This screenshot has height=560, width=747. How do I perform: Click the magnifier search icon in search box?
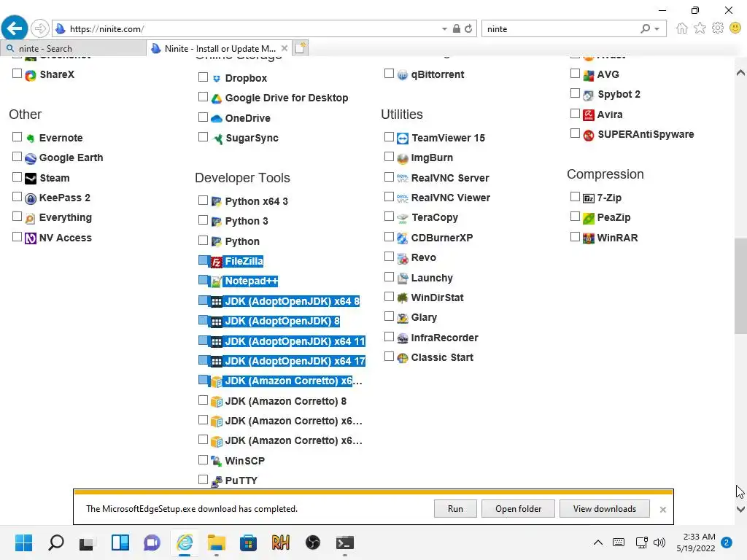point(645,28)
